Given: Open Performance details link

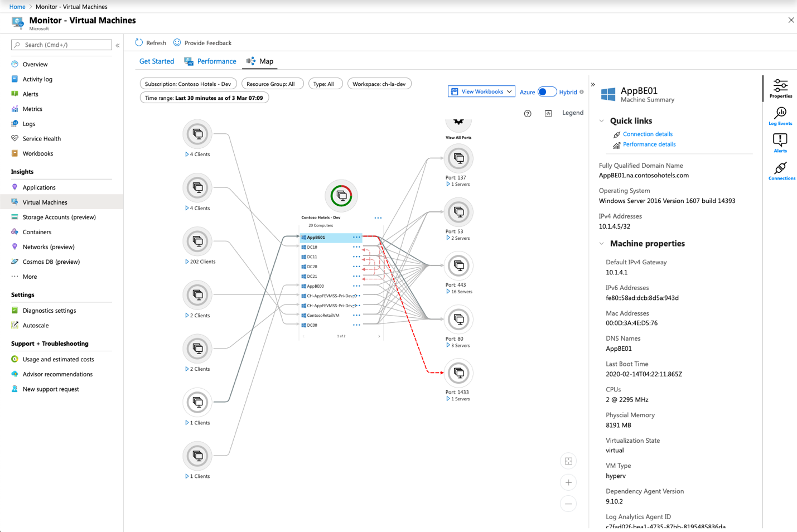Looking at the screenshot, I should (x=649, y=144).
